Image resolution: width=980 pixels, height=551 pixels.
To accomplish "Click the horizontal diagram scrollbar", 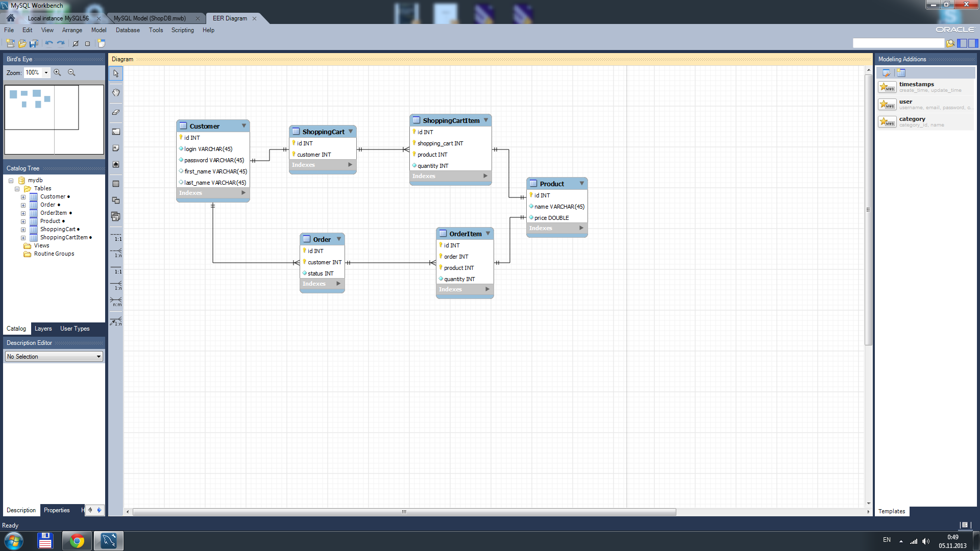I will coord(404,512).
